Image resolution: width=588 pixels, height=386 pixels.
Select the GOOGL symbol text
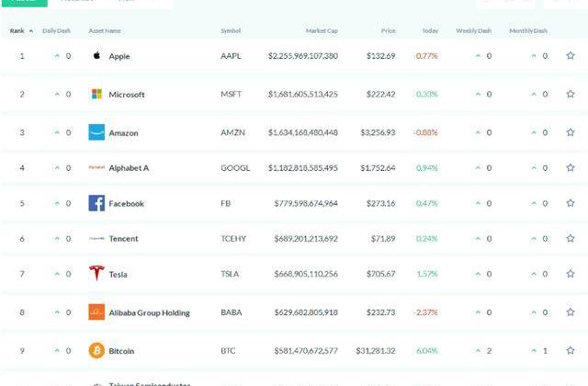(x=235, y=167)
